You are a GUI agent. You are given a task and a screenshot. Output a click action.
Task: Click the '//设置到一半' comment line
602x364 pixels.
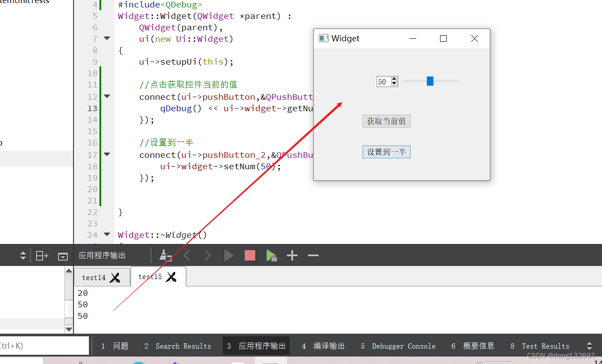(166, 143)
